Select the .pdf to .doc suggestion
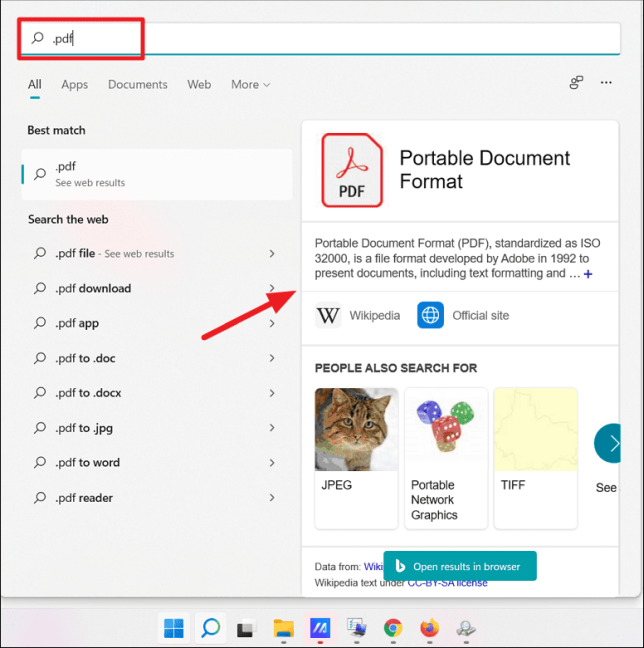This screenshot has width=644, height=648. coord(155,358)
